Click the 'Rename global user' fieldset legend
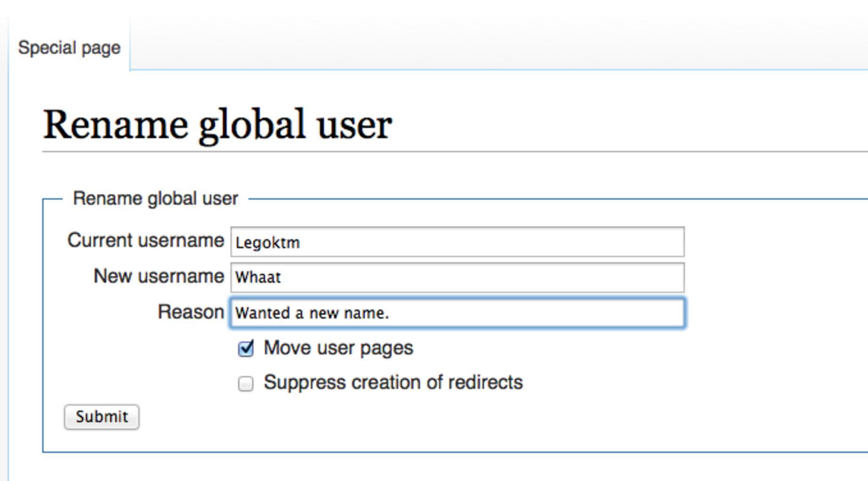The image size is (868, 481). point(155,199)
